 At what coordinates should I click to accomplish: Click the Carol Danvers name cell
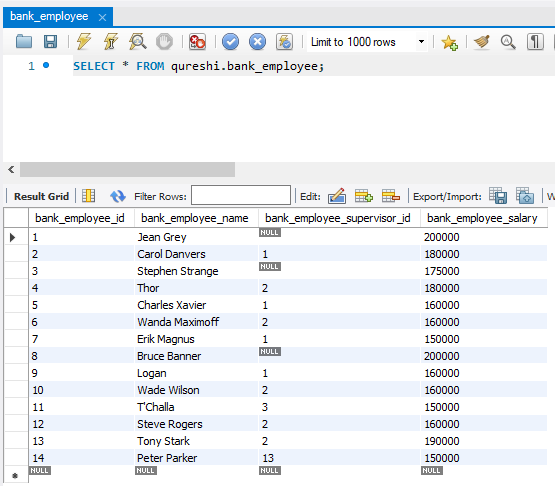point(196,254)
